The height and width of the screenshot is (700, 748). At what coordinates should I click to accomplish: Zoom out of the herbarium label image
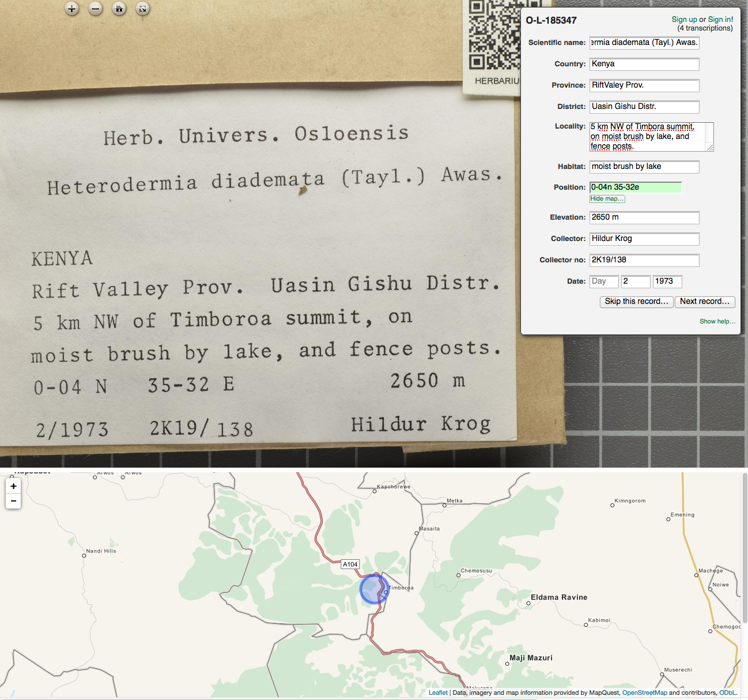click(x=96, y=9)
